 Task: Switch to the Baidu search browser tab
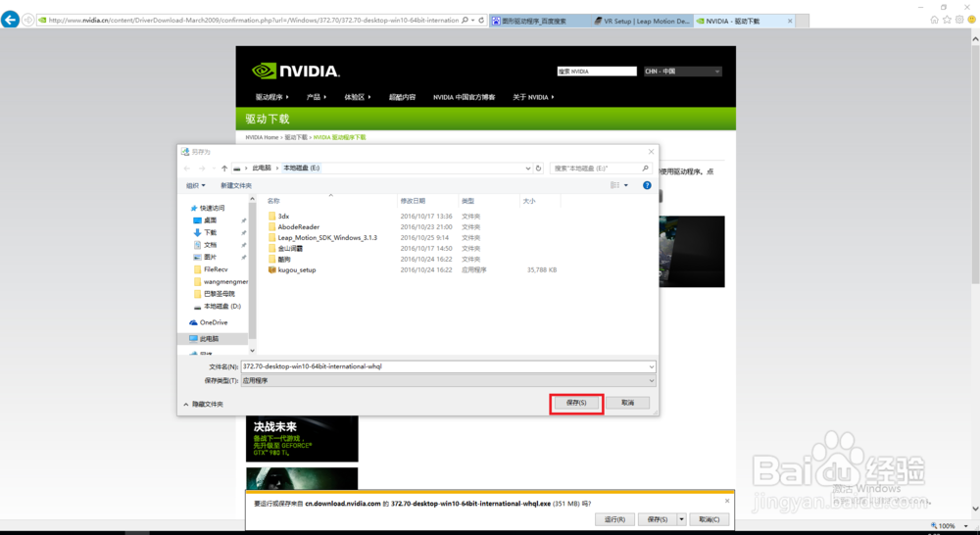click(x=540, y=22)
